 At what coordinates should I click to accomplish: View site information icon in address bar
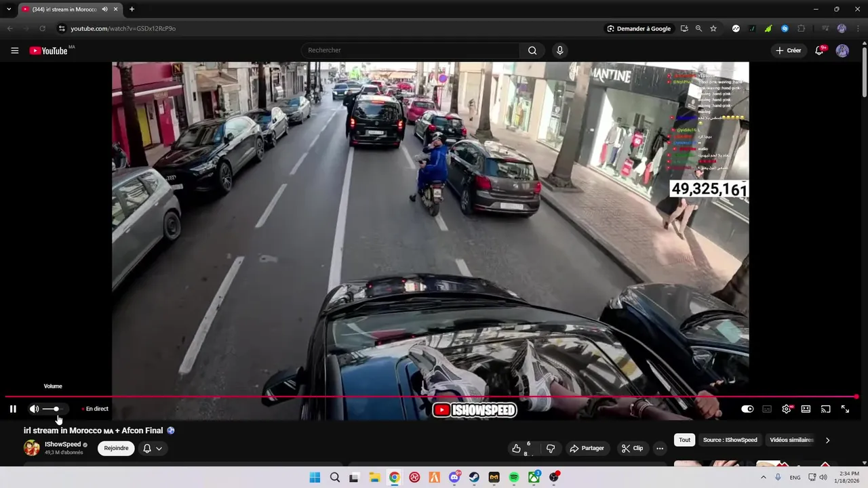[62, 28]
